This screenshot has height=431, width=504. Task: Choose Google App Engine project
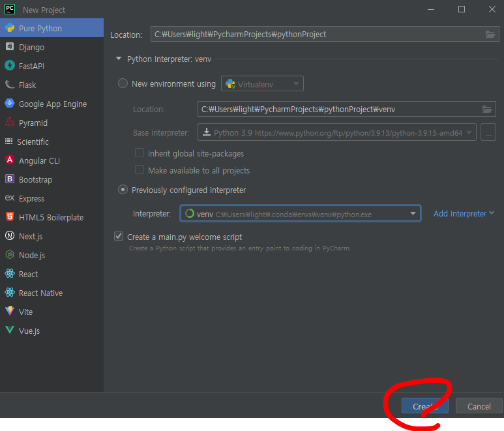pos(52,104)
